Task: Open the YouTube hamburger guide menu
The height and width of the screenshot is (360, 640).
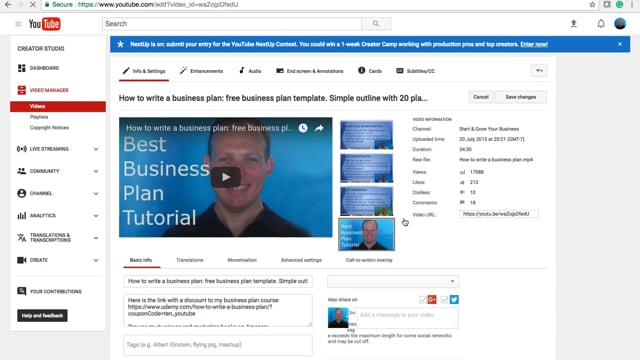Action: coord(18,24)
